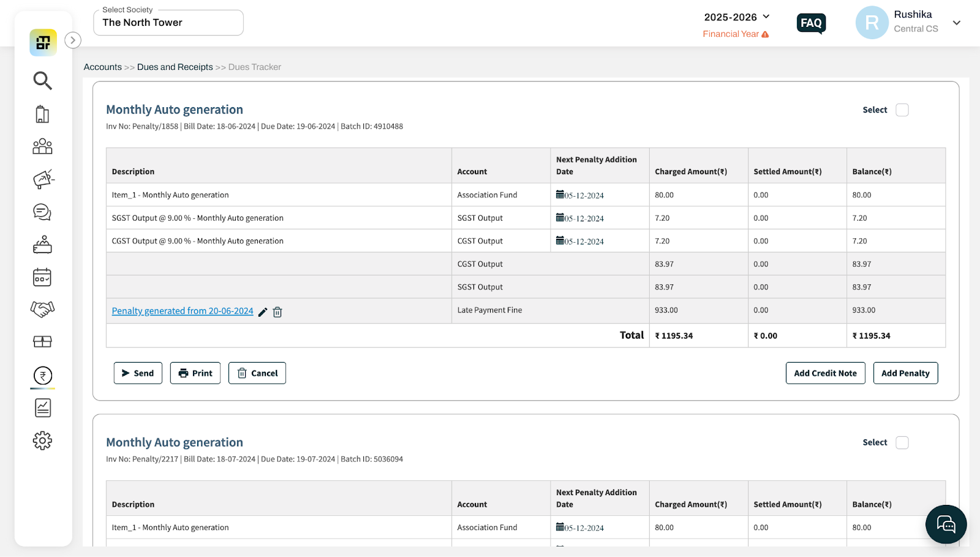Click the Financial Year warning icon
The width and height of the screenshot is (980, 557).
(x=765, y=34)
